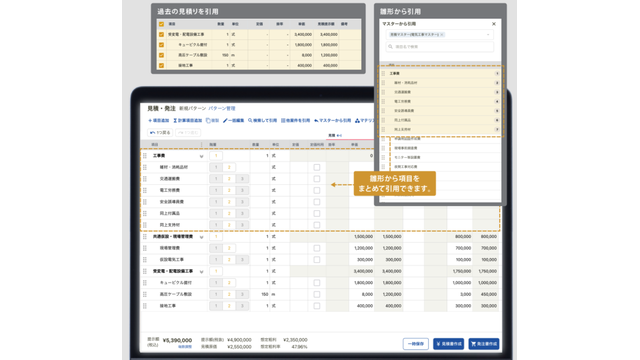
Task: Click the 計算項目追加 sigma toolbar item
Action: click(x=187, y=121)
